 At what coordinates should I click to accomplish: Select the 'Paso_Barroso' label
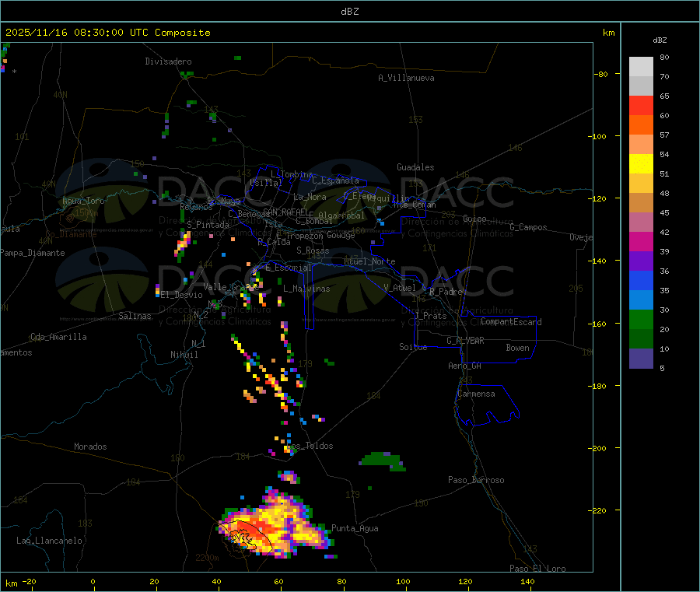[x=476, y=481]
